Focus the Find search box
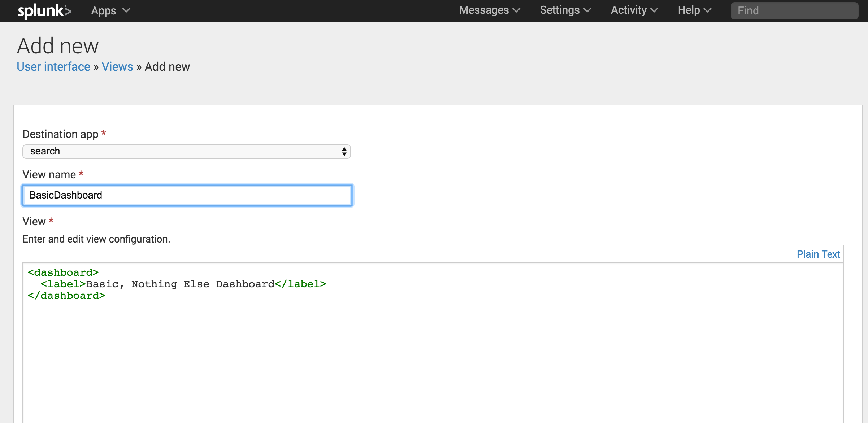 [794, 11]
